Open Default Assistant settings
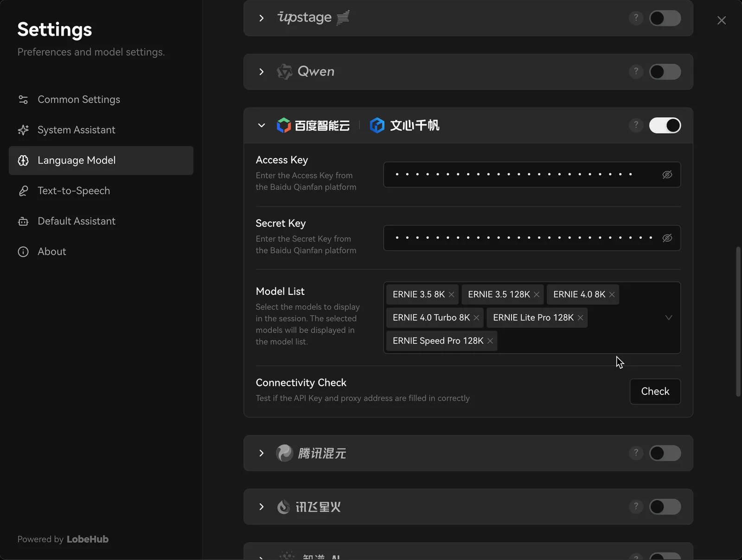The image size is (742, 560). pos(101,221)
